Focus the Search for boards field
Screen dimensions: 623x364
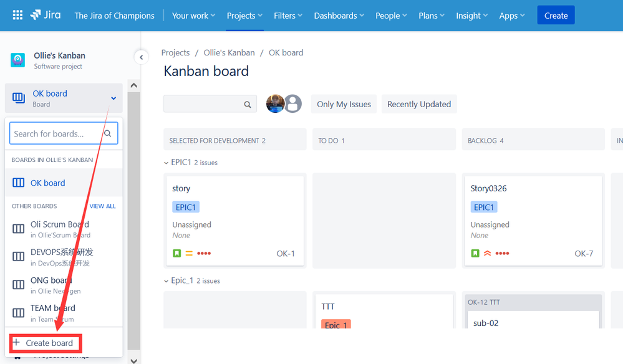tap(64, 133)
